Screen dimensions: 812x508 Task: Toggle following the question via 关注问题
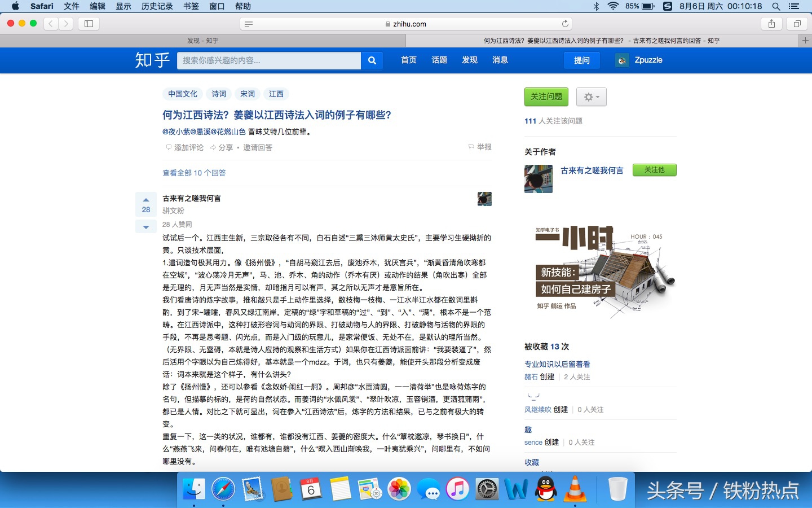click(545, 97)
